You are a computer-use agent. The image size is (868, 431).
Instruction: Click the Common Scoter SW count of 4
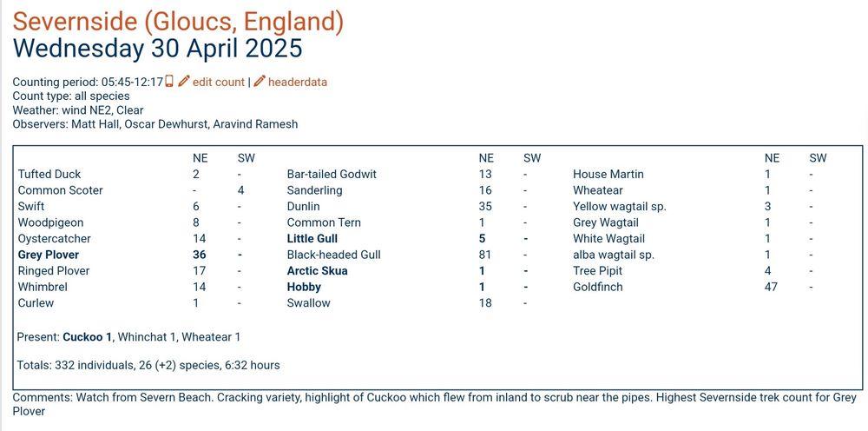click(x=240, y=190)
